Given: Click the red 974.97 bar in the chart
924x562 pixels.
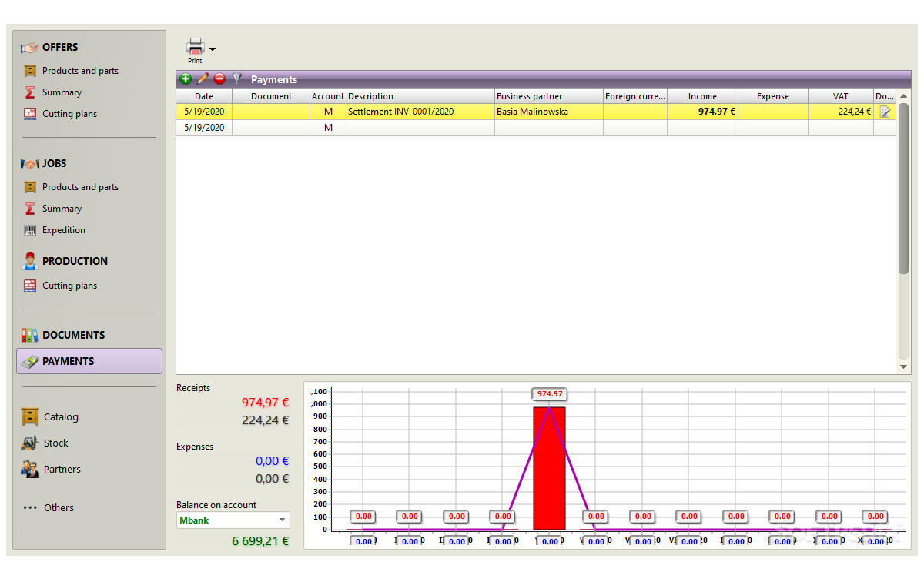Looking at the screenshot, I should [x=549, y=468].
